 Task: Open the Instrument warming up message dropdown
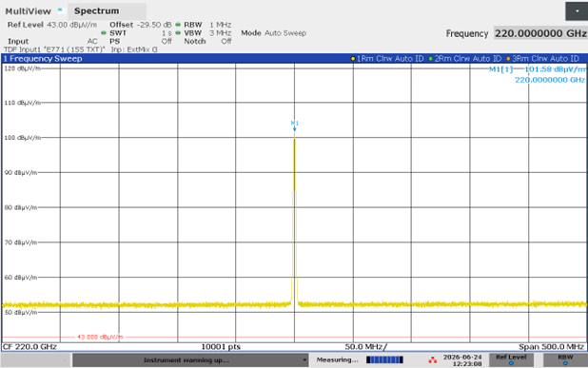[x=190, y=360]
